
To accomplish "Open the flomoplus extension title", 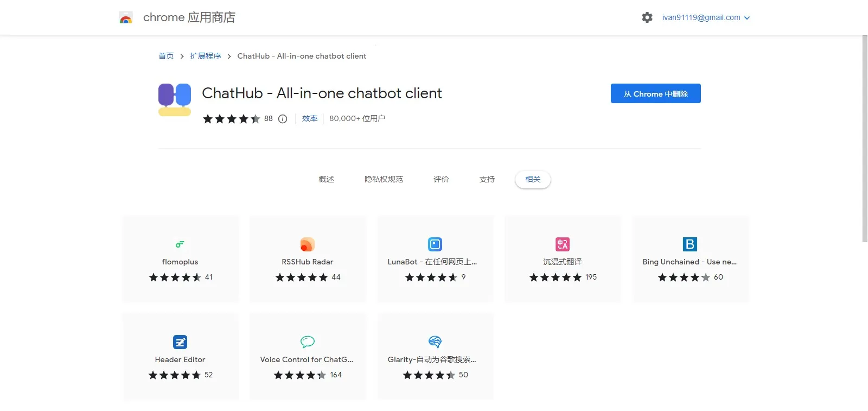I will 180,262.
